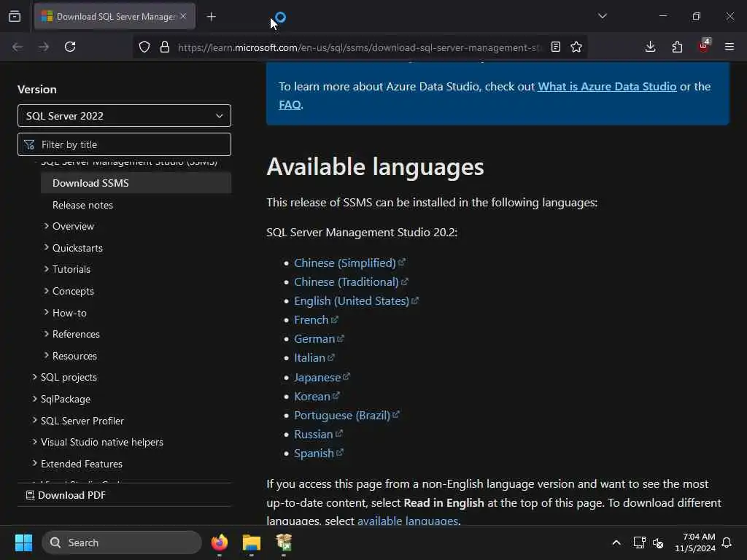
Task: Open the FAQ link
Action: coord(290,105)
